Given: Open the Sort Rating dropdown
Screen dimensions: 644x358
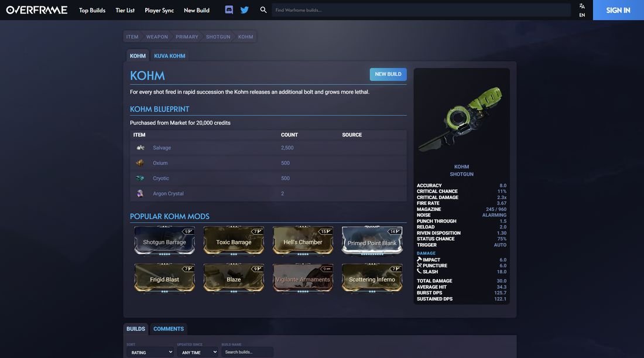Looking at the screenshot, I should point(150,352).
